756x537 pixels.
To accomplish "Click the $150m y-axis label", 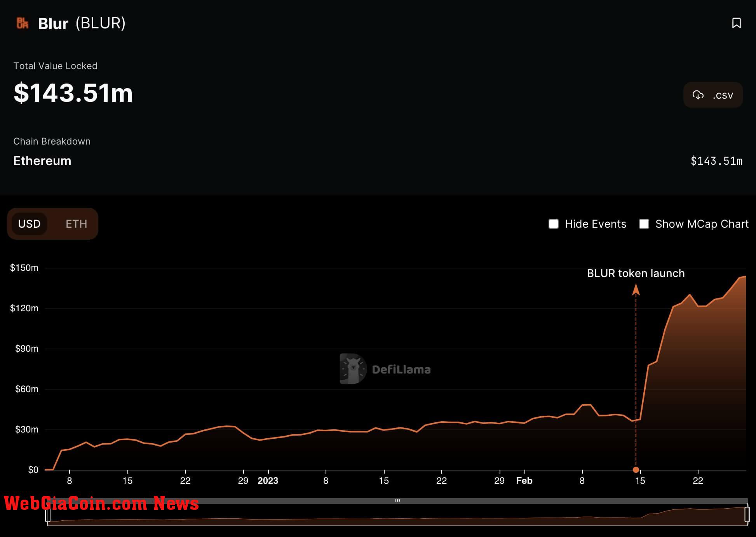I will point(24,268).
